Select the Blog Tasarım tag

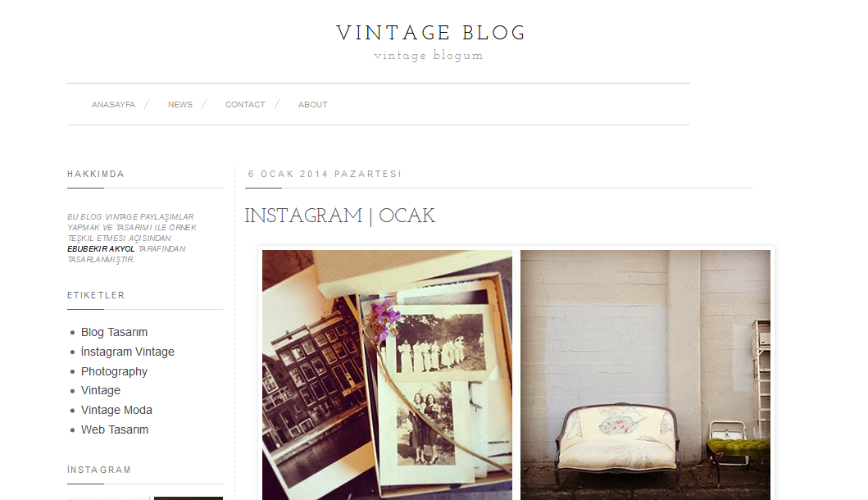[x=114, y=332]
